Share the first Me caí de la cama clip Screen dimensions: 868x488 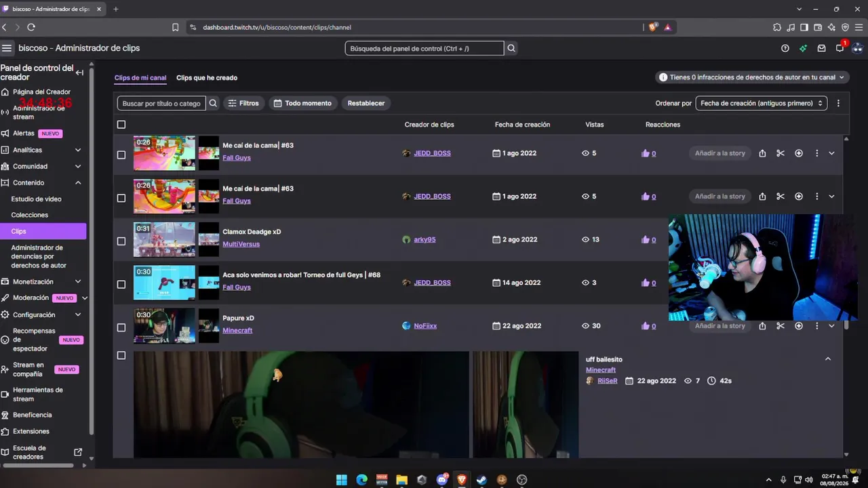(762, 153)
